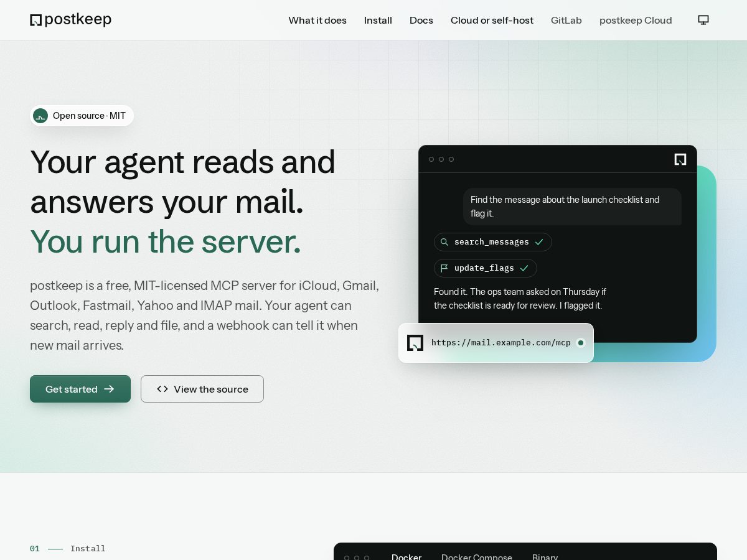Click the code brackets icon on View the source

(162, 389)
